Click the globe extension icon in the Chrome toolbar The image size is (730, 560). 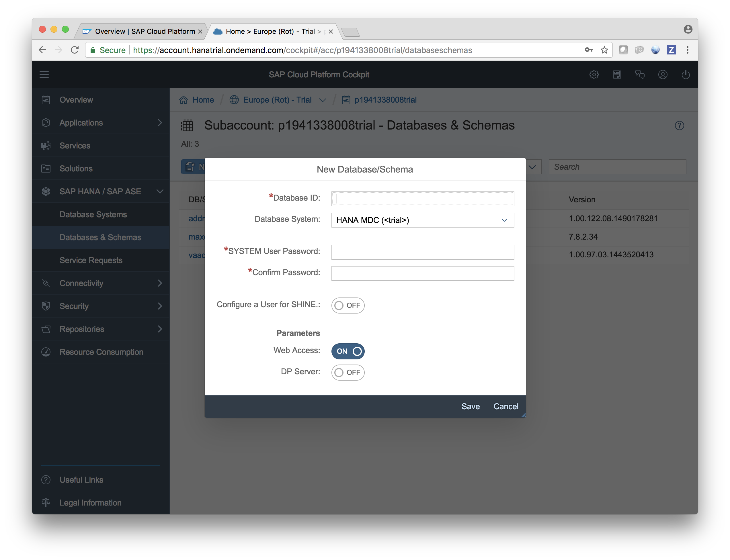655,50
